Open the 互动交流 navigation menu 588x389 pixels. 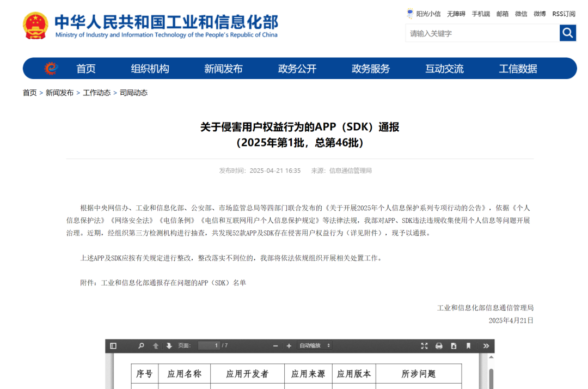[x=444, y=69]
